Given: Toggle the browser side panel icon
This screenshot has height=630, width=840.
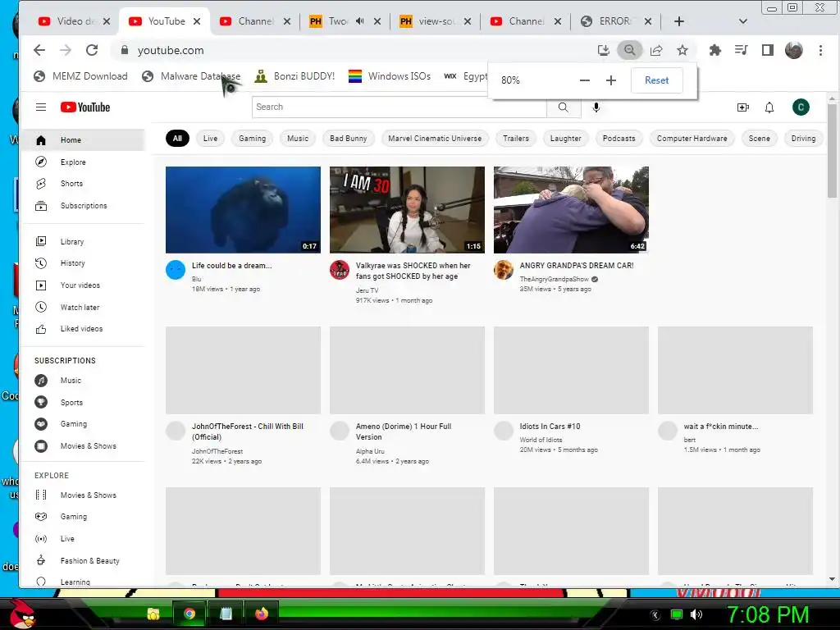Looking at the screenshot, I should pos(767,50).
